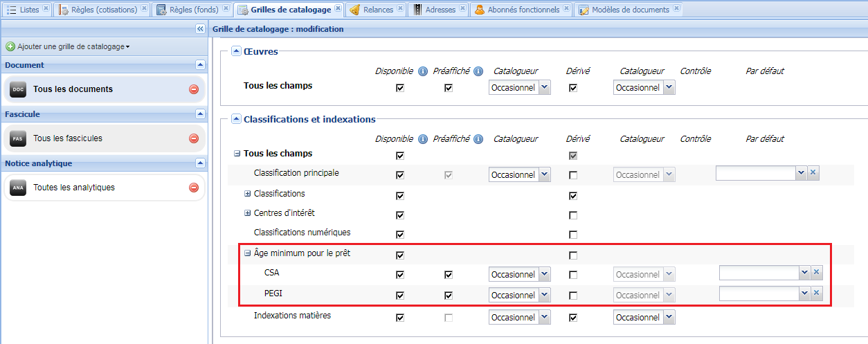Select Tous les fascicules in sidebar

(68, 138)
